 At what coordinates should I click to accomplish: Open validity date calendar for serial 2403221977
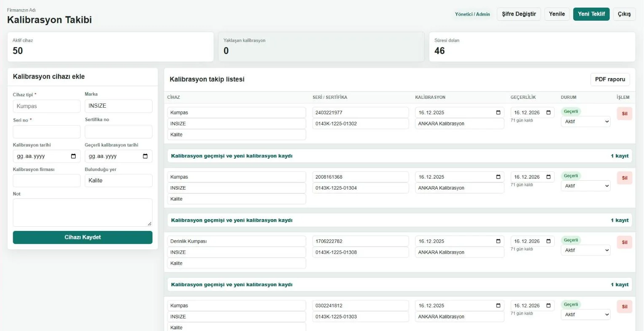pos(548,113)
